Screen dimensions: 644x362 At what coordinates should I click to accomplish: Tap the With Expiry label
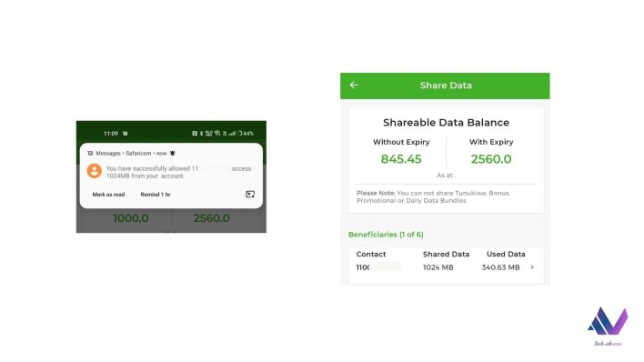tap(491, 142)
